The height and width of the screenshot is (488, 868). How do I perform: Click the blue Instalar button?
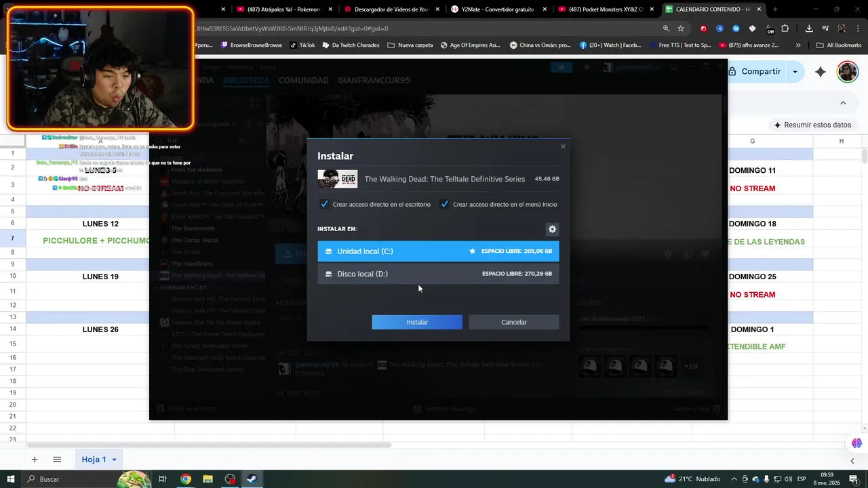point(417,322)
